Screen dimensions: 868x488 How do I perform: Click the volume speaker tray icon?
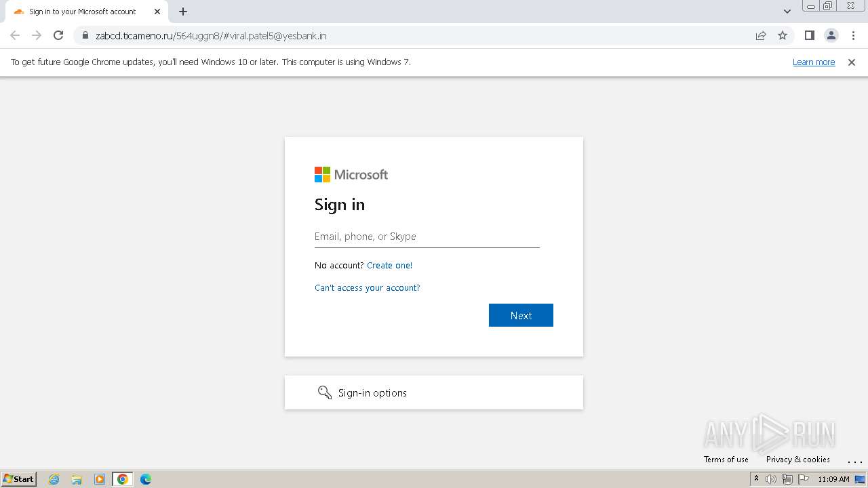(x=771, y=479)
